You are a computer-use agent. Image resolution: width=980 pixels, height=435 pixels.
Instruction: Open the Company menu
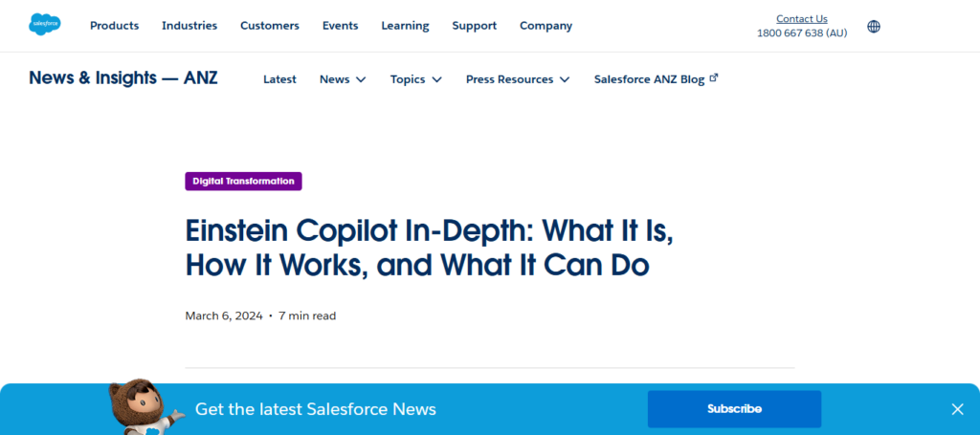[546, 26]
